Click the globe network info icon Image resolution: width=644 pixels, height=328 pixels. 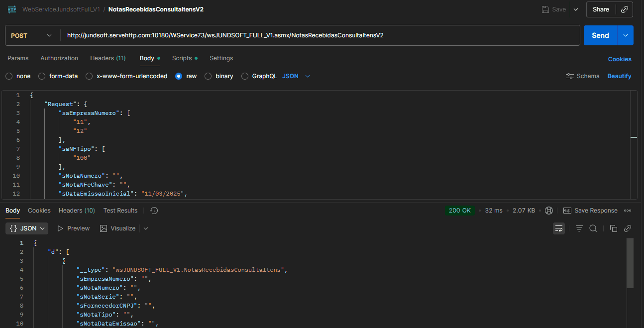[549, 211]
